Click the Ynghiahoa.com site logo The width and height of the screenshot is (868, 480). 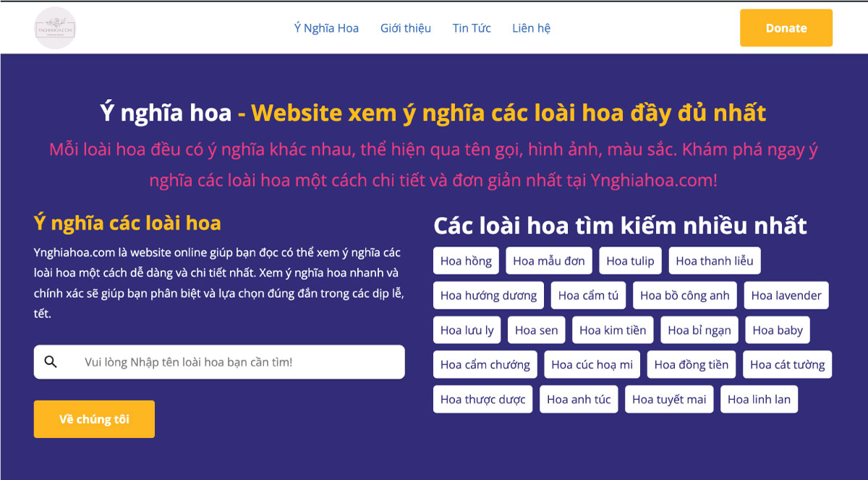56,28
